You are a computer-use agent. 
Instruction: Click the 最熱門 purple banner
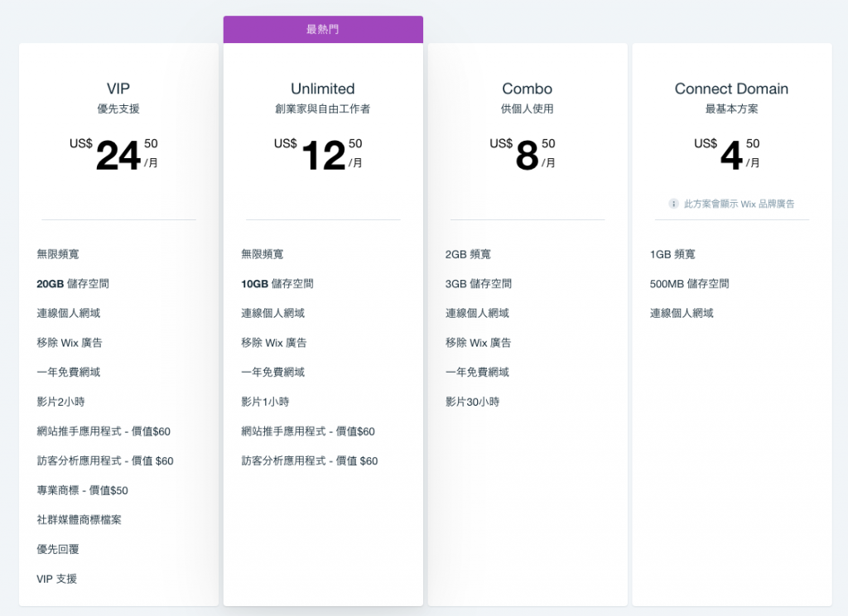click(x=324, y=29)
